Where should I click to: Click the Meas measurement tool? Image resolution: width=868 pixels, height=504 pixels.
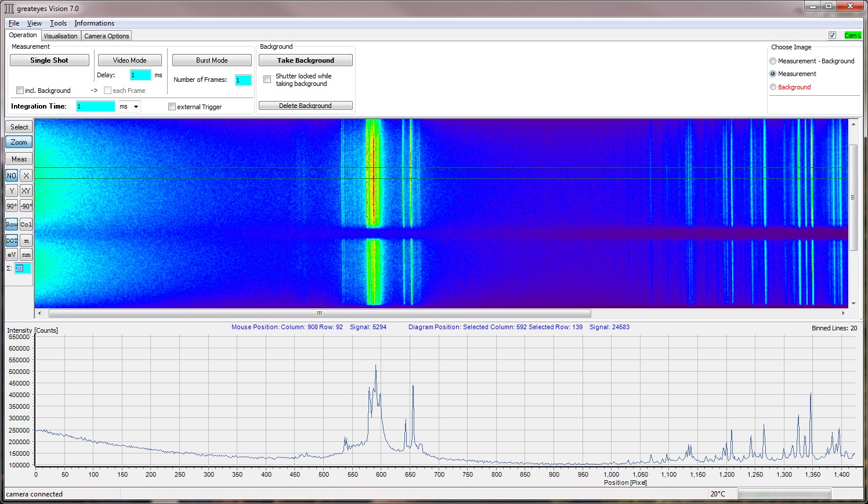click(19, 159)
